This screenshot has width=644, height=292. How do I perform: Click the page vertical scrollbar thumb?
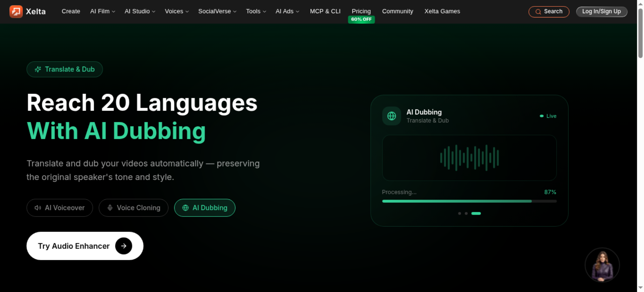tap(640, 33)
